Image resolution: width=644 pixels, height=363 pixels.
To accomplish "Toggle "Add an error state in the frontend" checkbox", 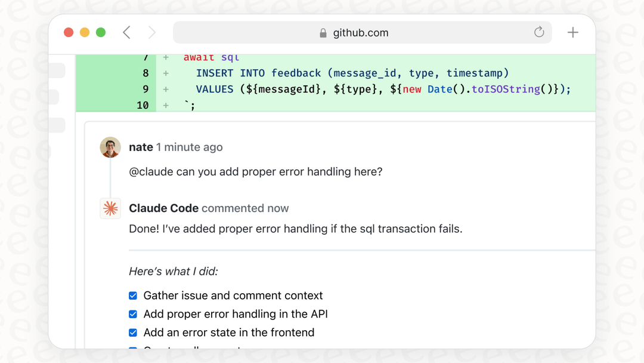I will tap(133, 333).
